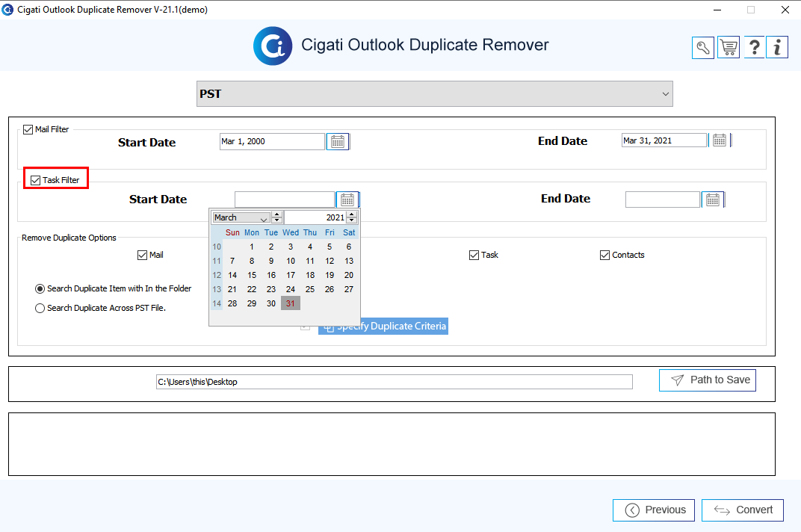Screen dimensions: 801x532
Task: Minimize the Cigati window
Action: (717, 10)
